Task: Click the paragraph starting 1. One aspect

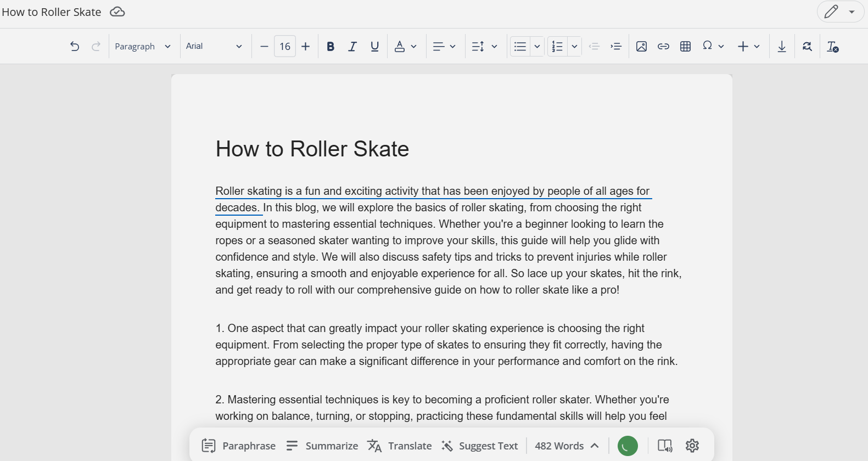Action: point(446,345)
